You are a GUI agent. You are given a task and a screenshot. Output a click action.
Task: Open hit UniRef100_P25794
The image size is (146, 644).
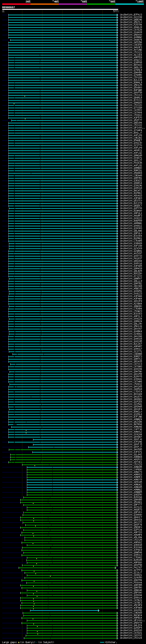coord(131,25)
